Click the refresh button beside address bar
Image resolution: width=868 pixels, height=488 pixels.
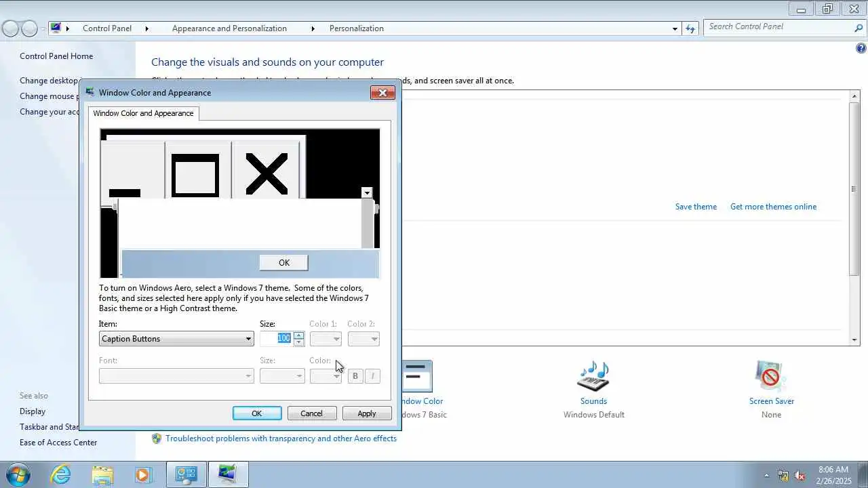tap(690, 28)
